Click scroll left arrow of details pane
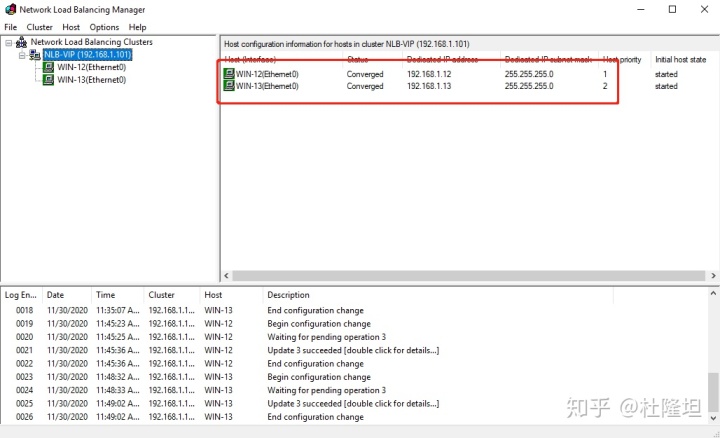The image size is (720, 438). pos(226,275)
